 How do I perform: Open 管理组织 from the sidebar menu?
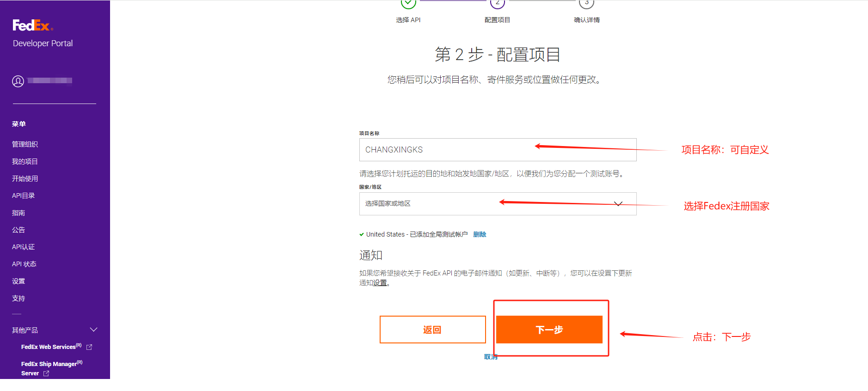click(x=25, y=145)
